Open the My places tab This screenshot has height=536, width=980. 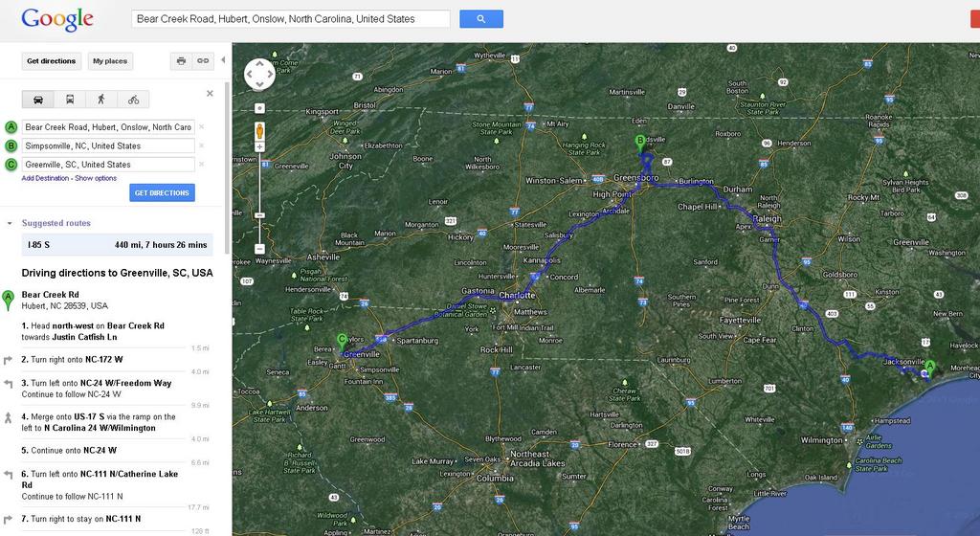pos(110,61)
